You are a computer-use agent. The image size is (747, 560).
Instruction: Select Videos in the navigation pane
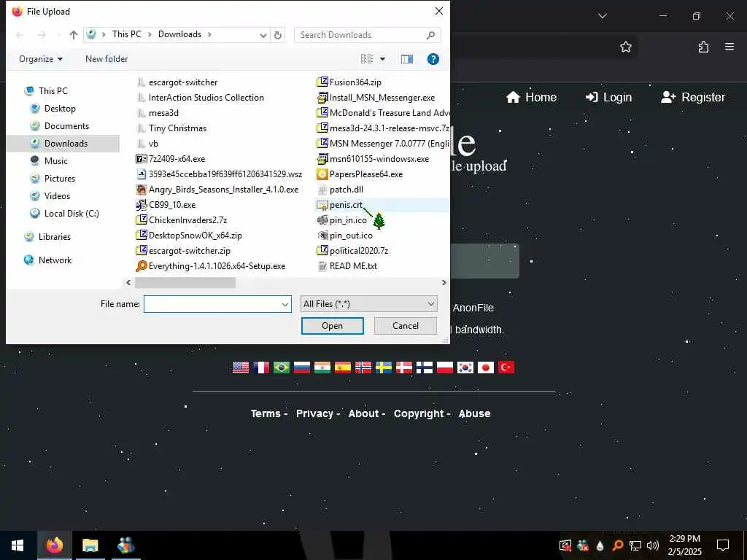click(57, 196)
